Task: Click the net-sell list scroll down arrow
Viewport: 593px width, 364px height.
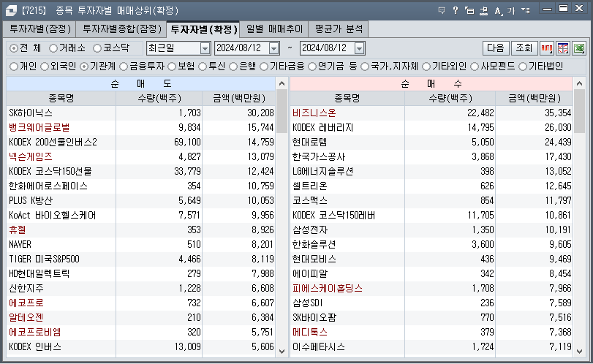Action: pyautogui.click(x=282, y=351)
